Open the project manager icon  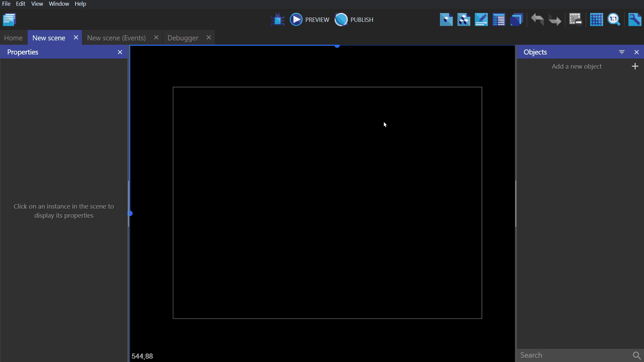pos(9,20)
